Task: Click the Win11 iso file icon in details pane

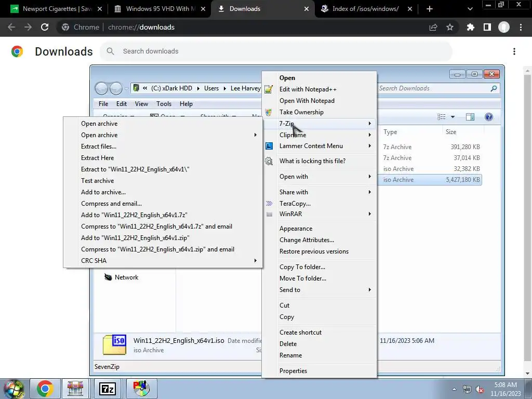Action: (115, 344)
